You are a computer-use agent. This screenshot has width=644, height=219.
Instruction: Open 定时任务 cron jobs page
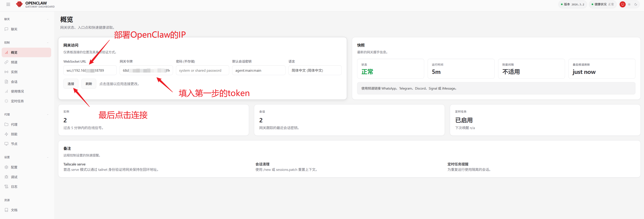coord(17,101)
